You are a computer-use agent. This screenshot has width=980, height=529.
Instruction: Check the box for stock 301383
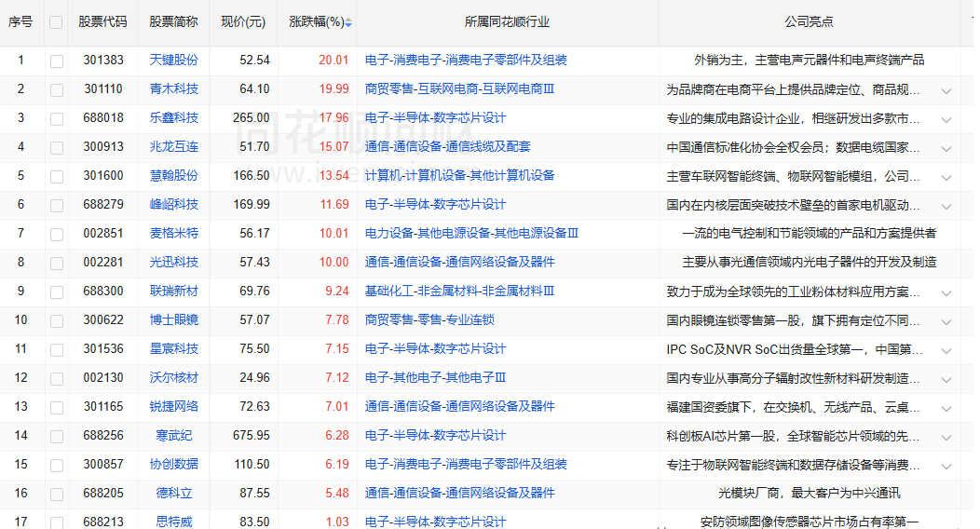[56, 61]
